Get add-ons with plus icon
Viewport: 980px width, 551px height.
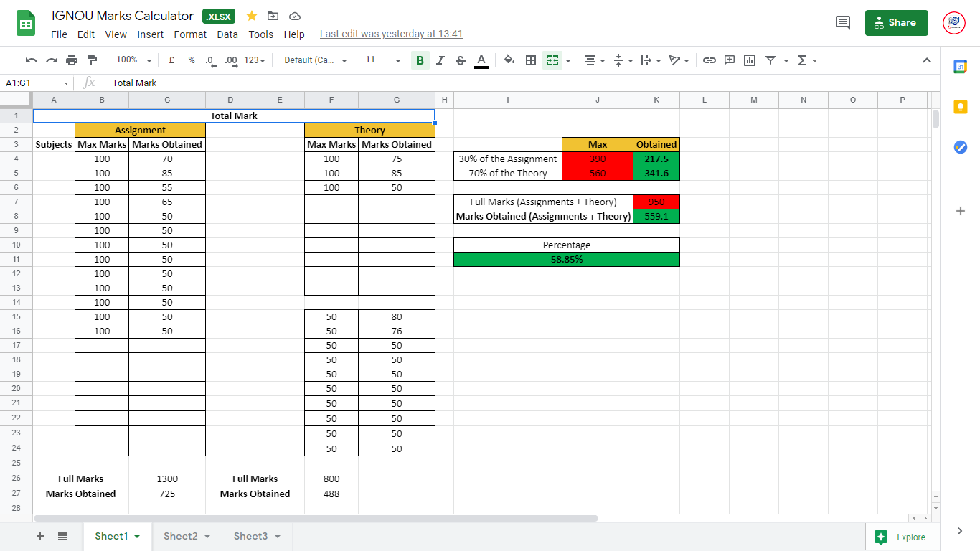tap(960, 211)
